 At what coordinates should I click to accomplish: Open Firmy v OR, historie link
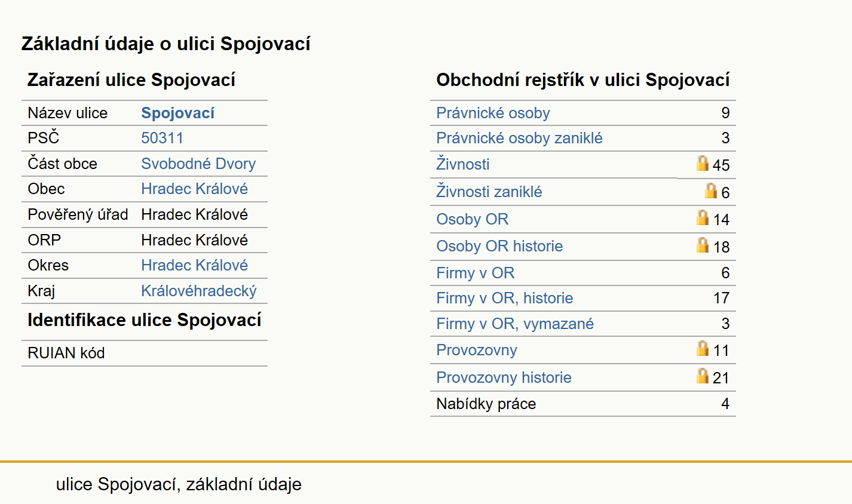point(504,298)
